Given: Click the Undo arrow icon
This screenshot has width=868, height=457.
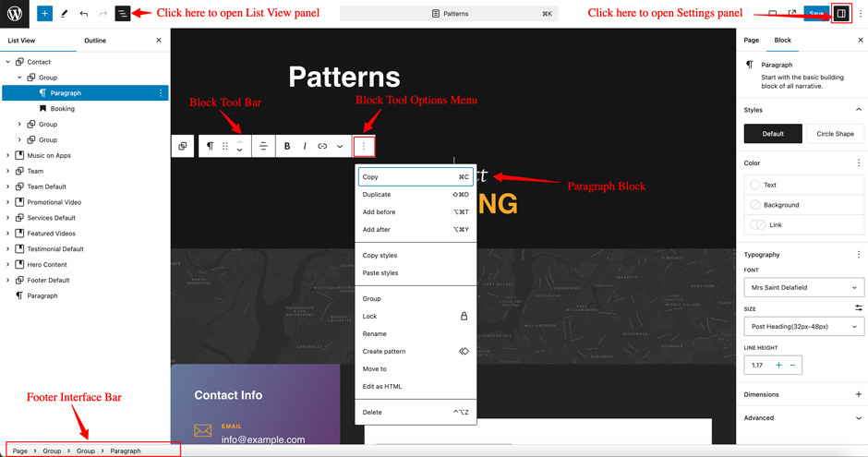Looking at the screenshot, I should (x=83, y=14).
